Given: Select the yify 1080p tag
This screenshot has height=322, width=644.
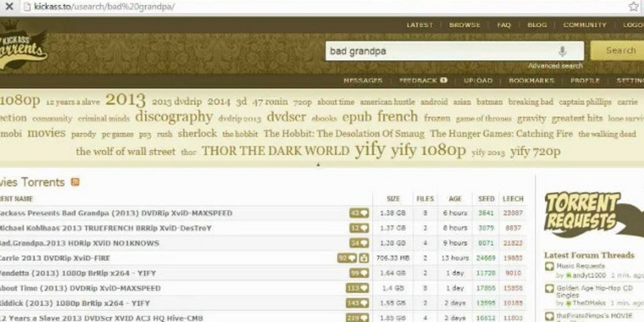Looking at the screenshot, I should (x=428, y=151).
